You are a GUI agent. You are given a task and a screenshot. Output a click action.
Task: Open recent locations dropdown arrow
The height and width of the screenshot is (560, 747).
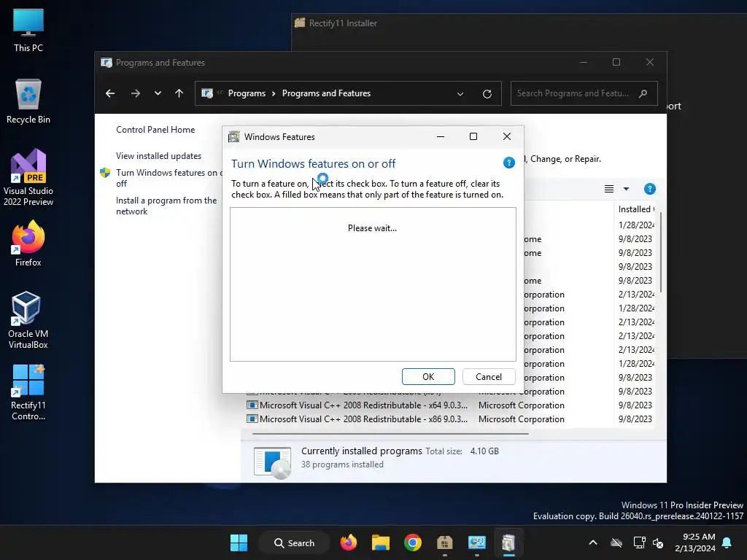(158, 93)
